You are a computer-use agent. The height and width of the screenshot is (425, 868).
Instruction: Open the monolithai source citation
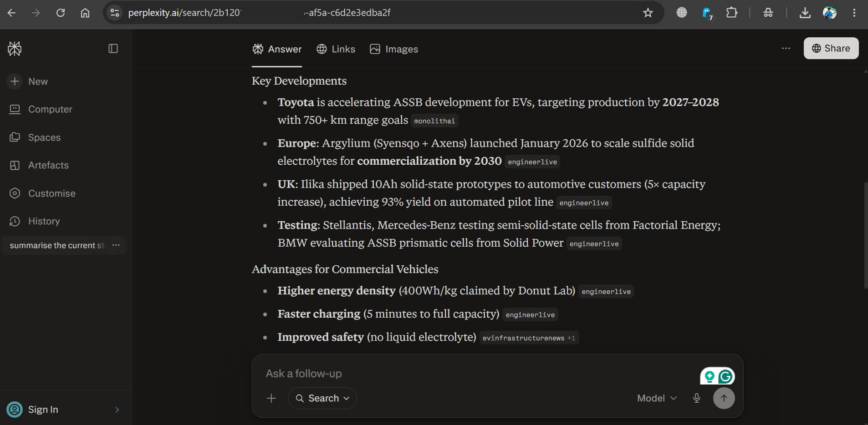[434, 121]
